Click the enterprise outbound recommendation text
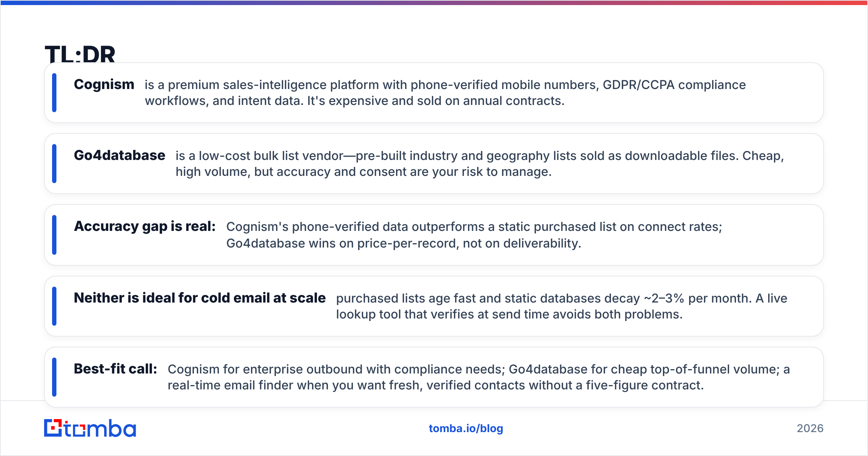 (479, 377)
